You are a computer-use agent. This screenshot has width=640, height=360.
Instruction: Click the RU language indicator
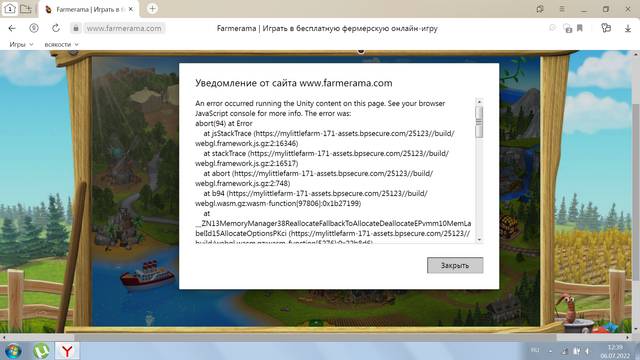[535, 351]
